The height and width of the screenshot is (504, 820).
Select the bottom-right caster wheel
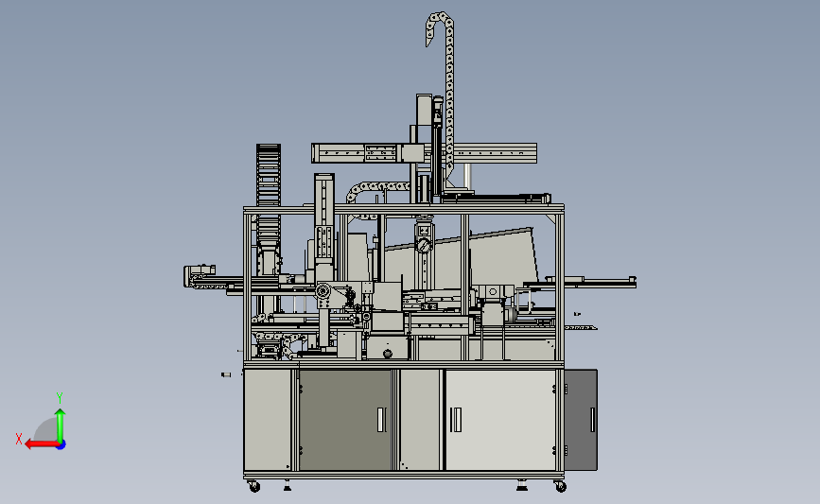pyautogui.click(x=560, y=486)
